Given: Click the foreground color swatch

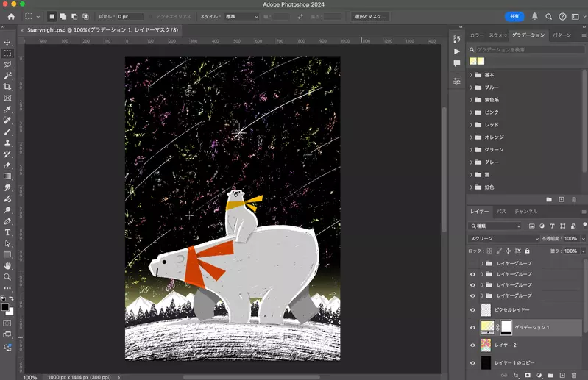Looking at the screenshot, I should [x=5, y=306].
